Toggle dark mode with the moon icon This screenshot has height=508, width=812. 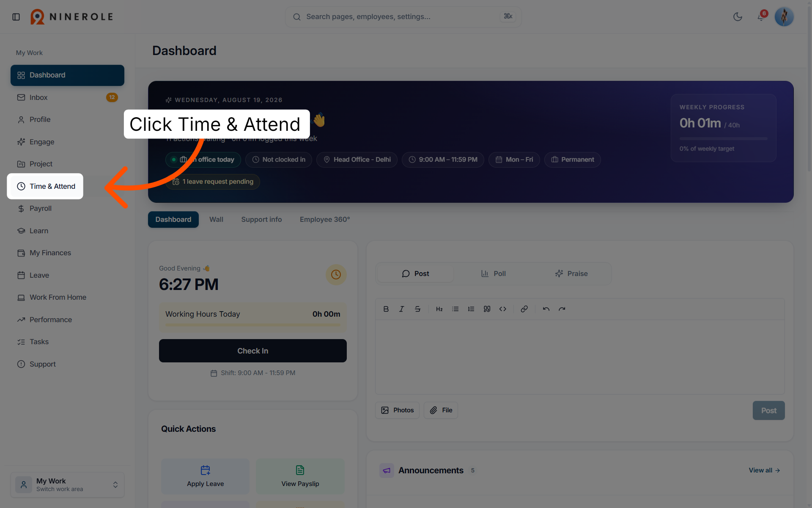[738, 17]
